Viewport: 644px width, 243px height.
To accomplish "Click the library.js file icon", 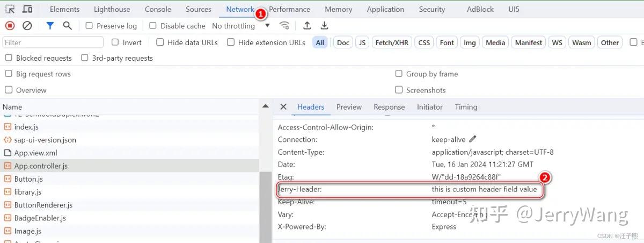I will [x=8, y=192].
